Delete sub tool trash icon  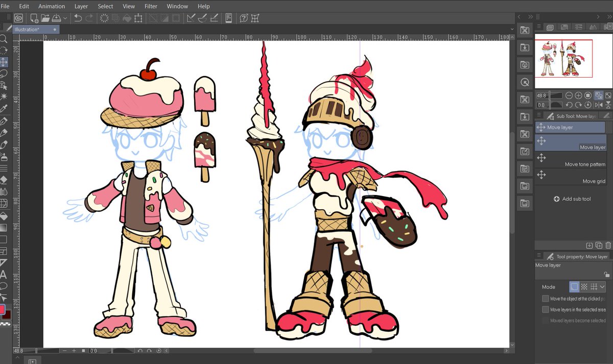[607, 246]
